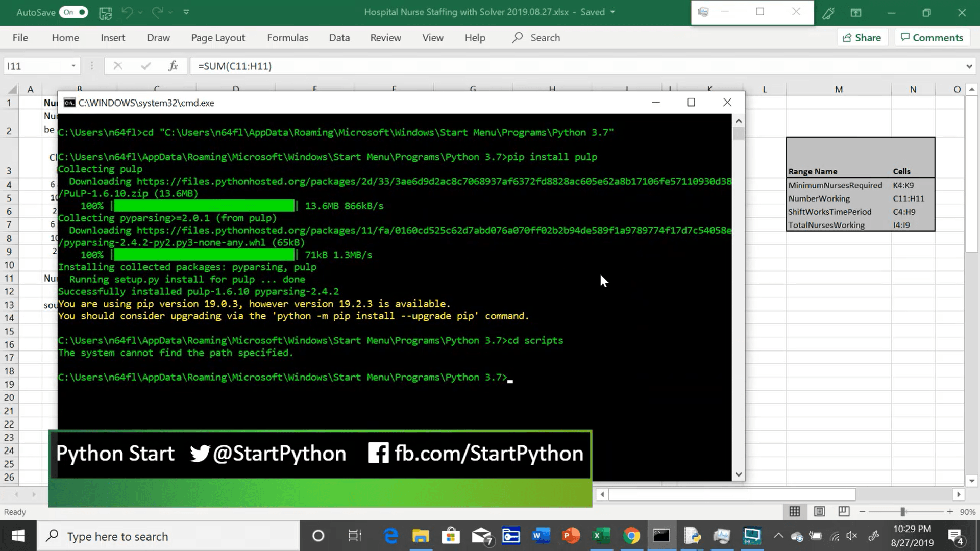The height and width of the screenshot is (551, 980).
Task: Open the Formulas ribbon tab
Action: pyautogui.click(x=287, y=38)
